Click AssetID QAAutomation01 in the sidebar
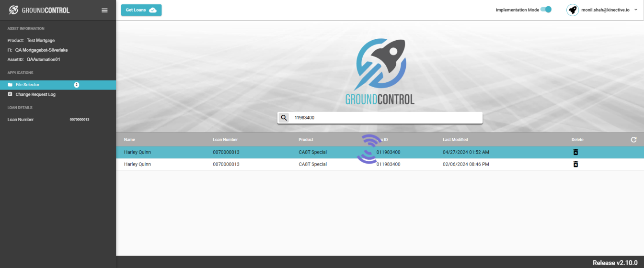The width and height of the screenshot is (644, 268). tap(34, 59)
